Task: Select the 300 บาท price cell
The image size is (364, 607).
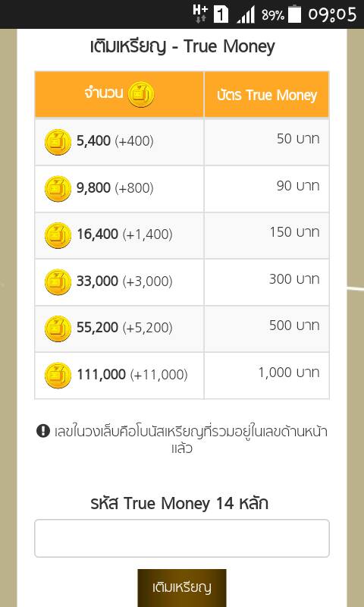Action: click(266, 281)
